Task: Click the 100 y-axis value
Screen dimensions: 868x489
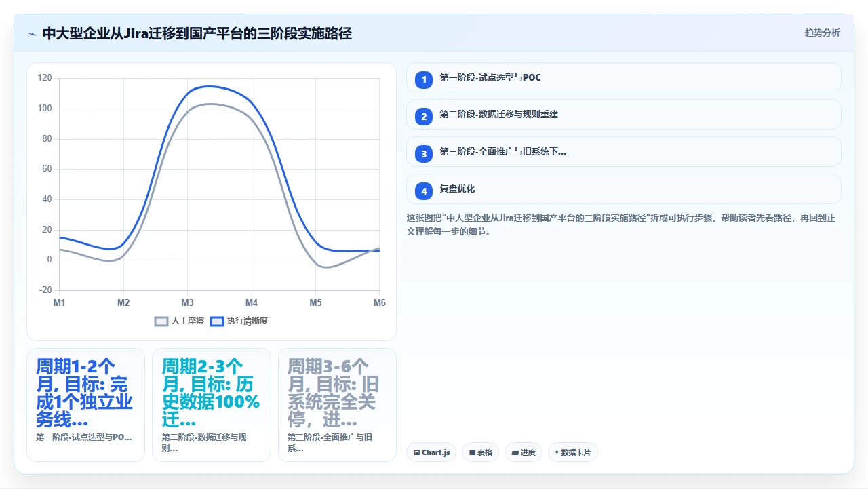Action: (x=45, y=109)
